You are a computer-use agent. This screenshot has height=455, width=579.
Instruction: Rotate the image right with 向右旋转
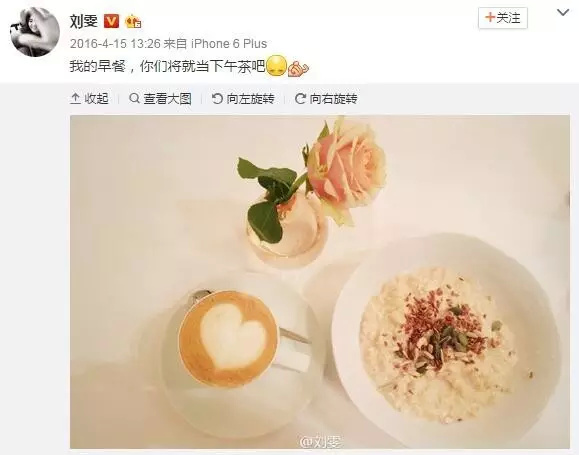coord(326,99)
